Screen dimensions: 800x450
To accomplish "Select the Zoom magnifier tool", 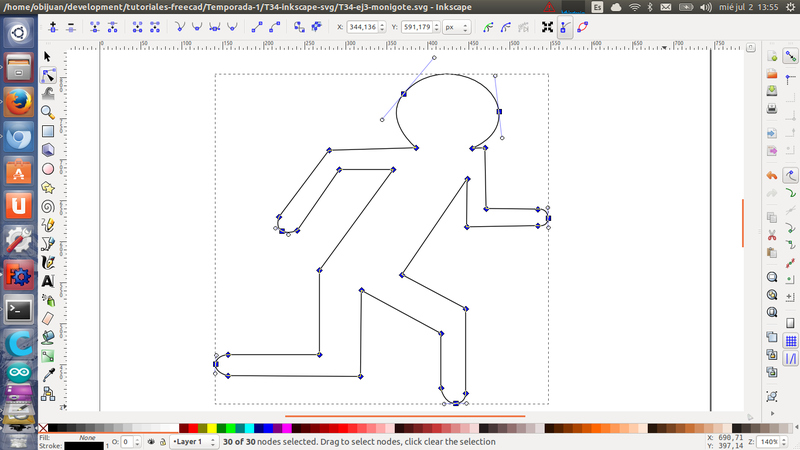I will [48, 112].
